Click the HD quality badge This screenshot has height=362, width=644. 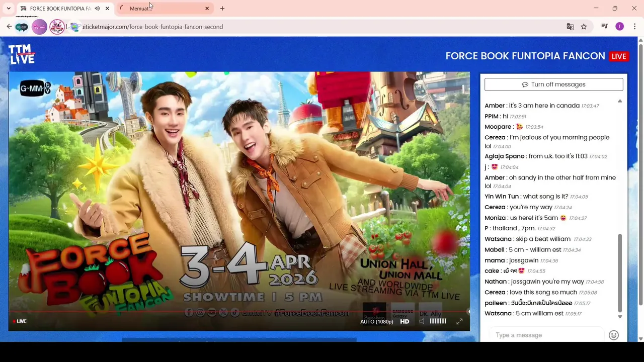coord(405,321)
